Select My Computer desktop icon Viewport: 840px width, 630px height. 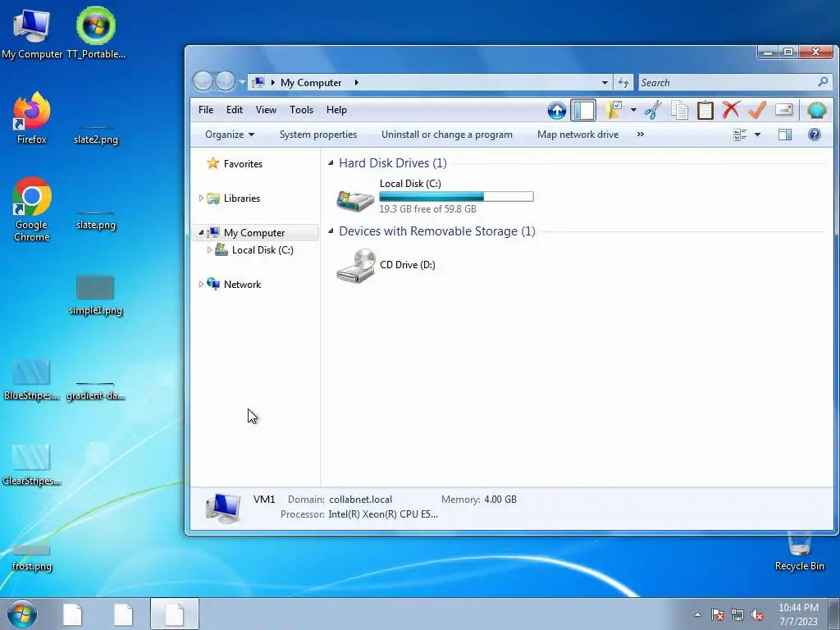point(32,34)
